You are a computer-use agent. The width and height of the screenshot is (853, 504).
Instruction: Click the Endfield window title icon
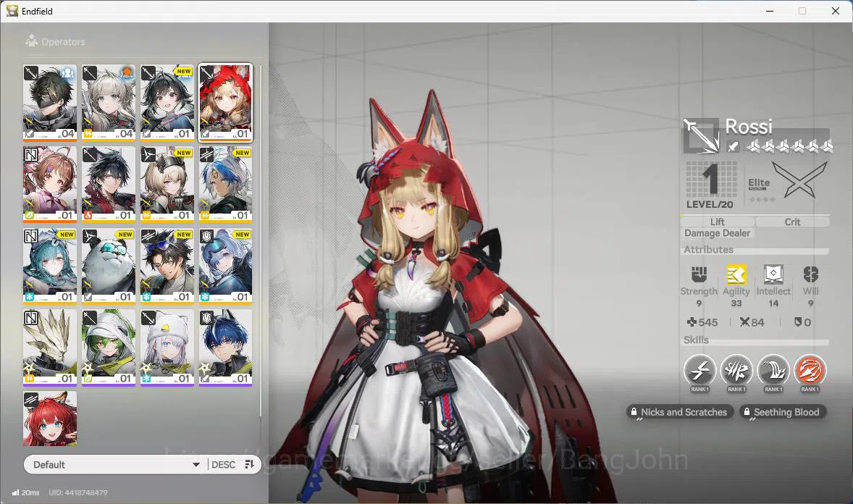(x=12, y=11)
